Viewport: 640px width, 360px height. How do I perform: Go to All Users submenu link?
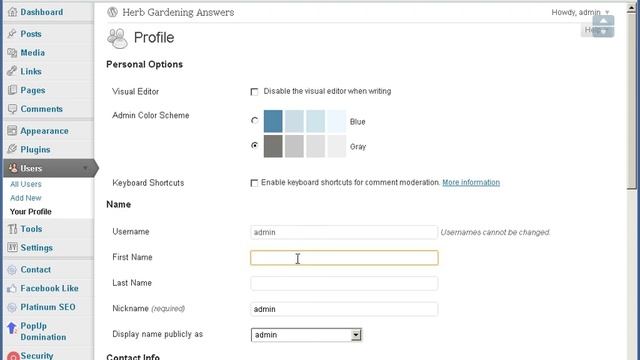26,184
